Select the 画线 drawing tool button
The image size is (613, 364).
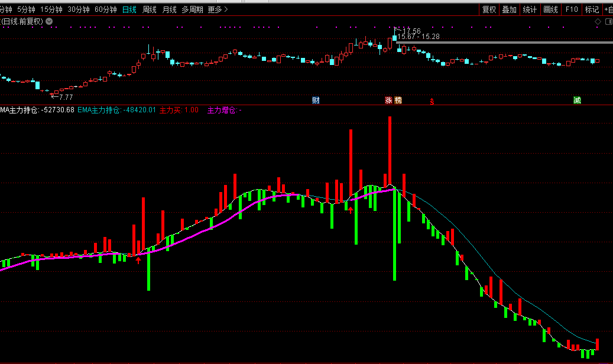[550, 9]
